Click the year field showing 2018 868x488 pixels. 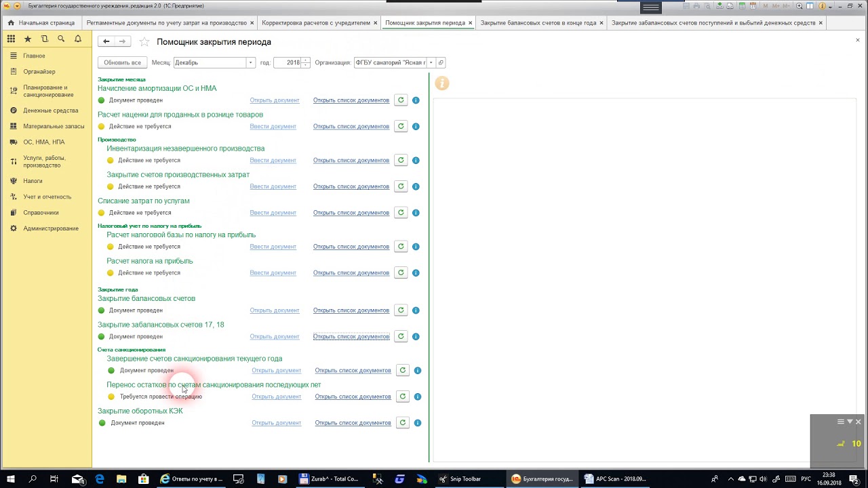pyautogui.click(x=288, y=62)
